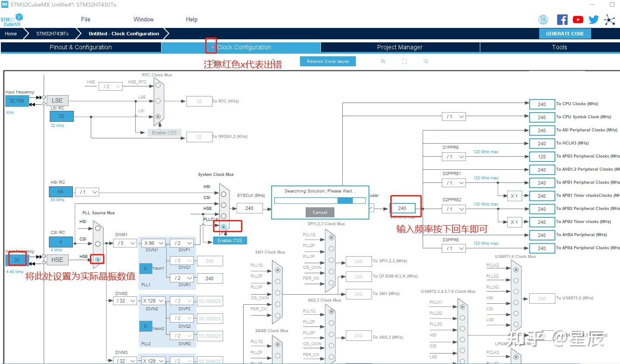Open the DIVN2 X 129 multiplier dropdown

click(153, 301)
